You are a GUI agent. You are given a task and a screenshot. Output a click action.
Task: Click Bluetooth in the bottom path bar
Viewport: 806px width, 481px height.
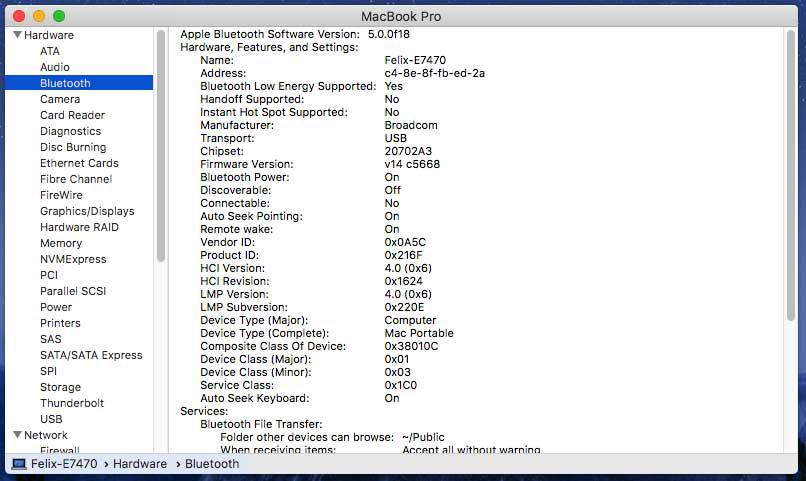click(x=211, y=464)
